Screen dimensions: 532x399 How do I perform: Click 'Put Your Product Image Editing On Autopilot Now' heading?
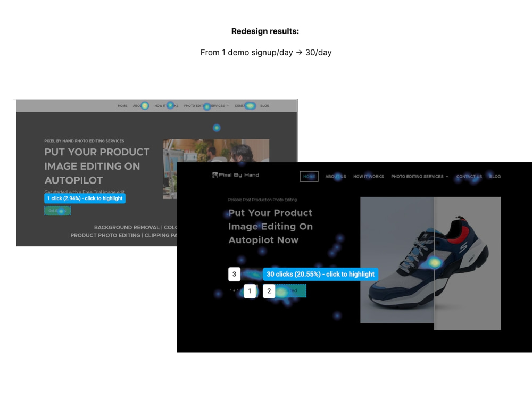click(x=270, y=226)
